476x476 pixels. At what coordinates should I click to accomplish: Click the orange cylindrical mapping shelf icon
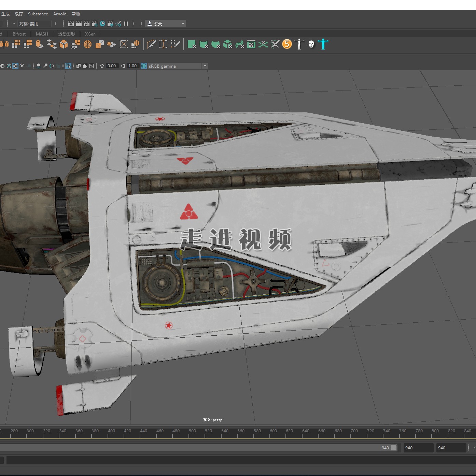(40, 44)
